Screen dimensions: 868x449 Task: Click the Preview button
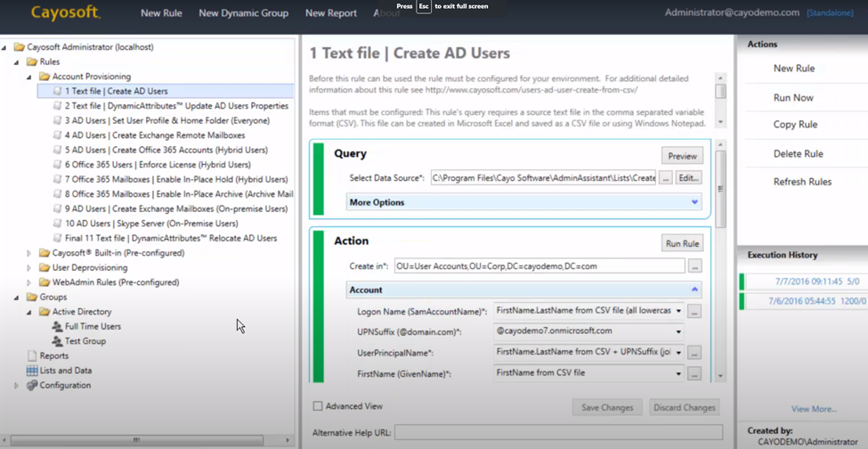(x=682, y=156)
